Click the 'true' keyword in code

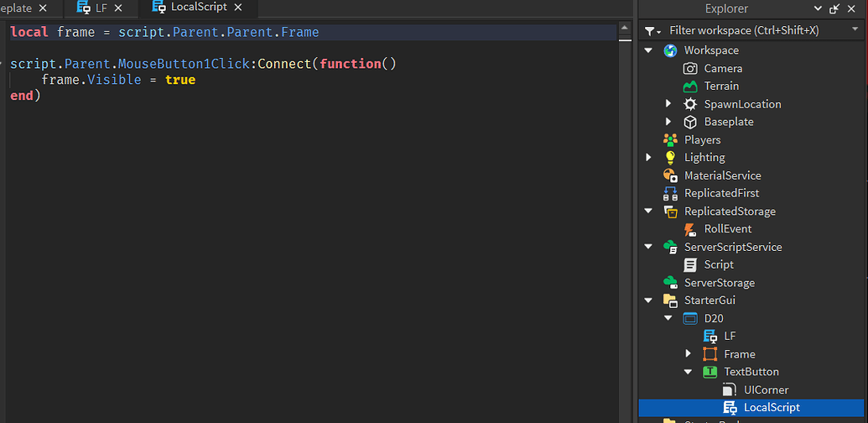pos(180,80)
